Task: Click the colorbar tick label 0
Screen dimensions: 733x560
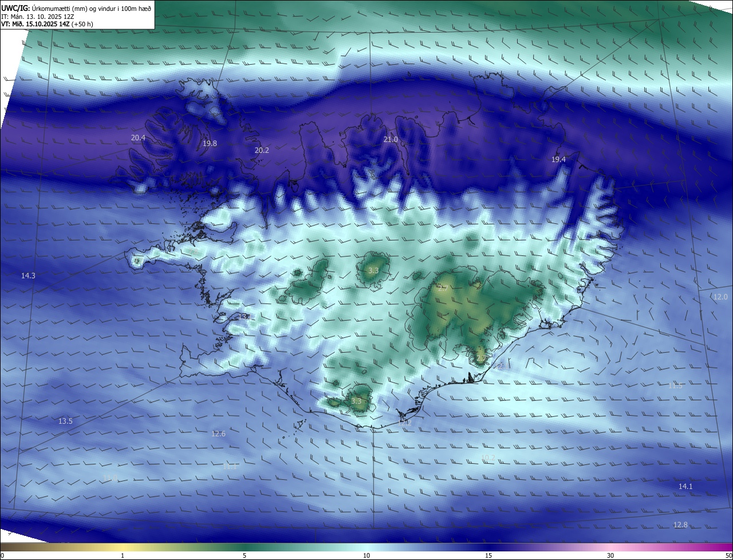Action: (x=2, y=556)
